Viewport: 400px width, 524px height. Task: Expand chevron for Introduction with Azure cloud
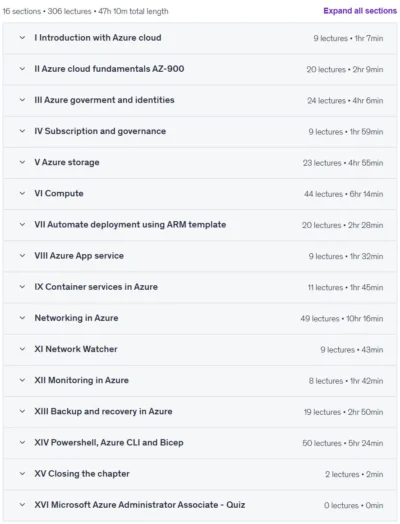[22, 38]
